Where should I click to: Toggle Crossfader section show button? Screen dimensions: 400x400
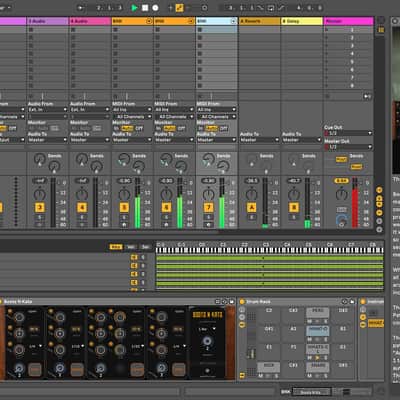tap(379, 229)
